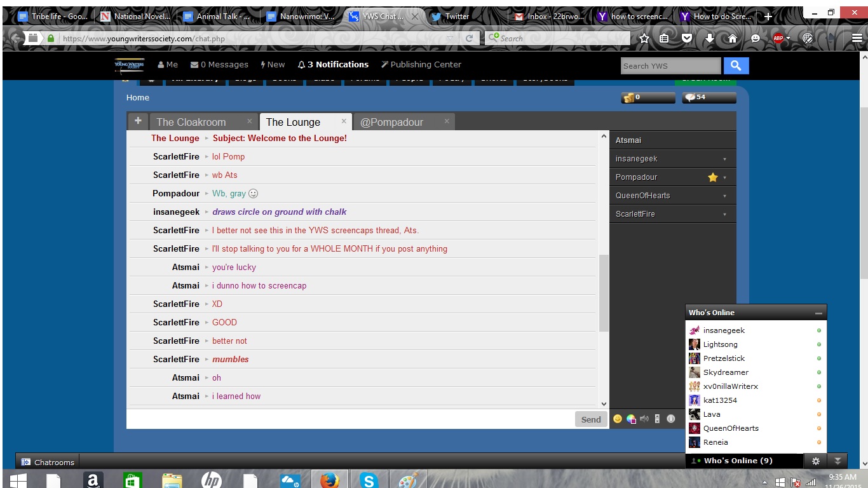Open chat bar settings gear
Viewport: 868px width, 488px height.
point(816,461)
